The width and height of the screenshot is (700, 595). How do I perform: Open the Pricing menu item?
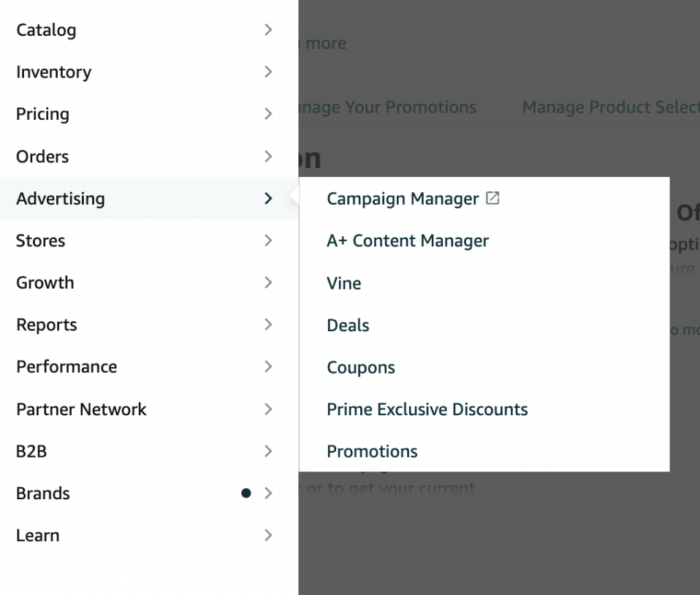(42, 114)
